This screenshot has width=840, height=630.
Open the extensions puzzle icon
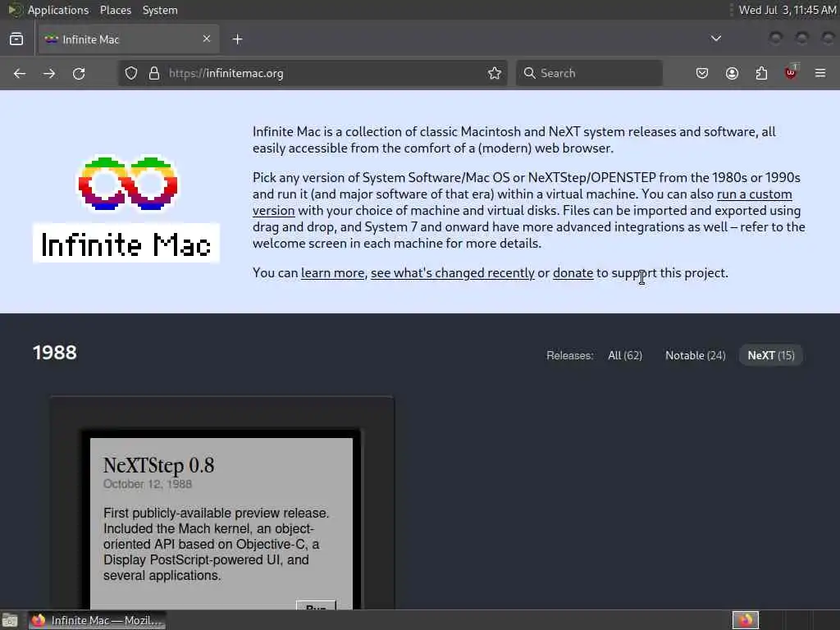[761, 73]
